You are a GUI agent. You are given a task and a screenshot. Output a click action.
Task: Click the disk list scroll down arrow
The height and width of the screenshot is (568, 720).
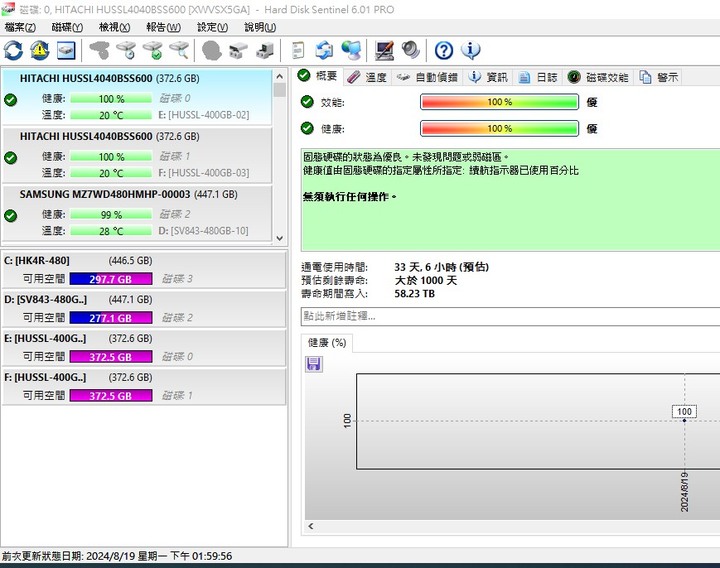pyautogui.click(x=280, y=238)
